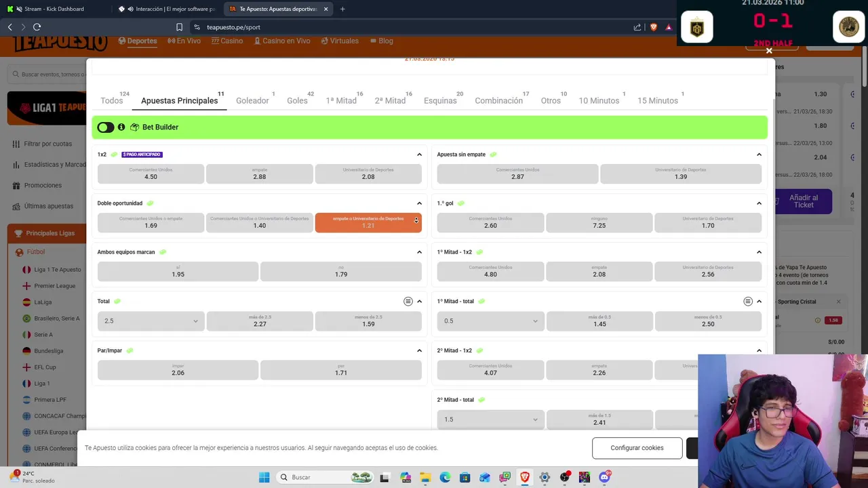Collapse the Apuesta sin empate section
Image resolution: width=868 pixels, height=488 pixels.
759,155
